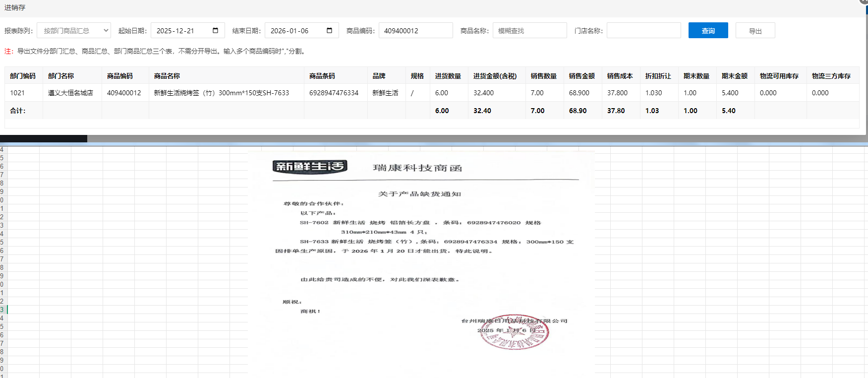Click the 导出 button
868x378 pixels.
(755, 31)
